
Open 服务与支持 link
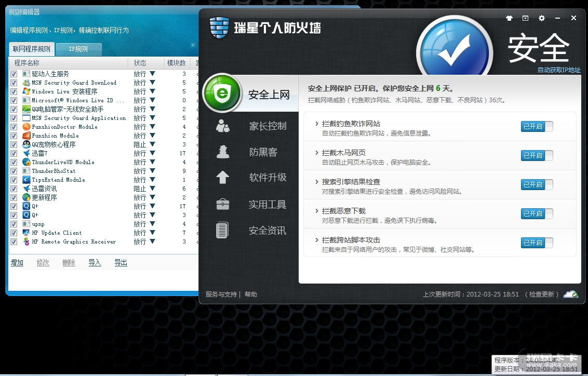pos(221,294)
